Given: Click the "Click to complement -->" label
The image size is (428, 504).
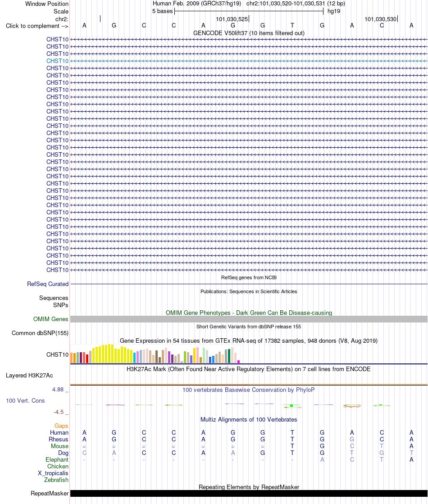Looking at the screenshot, I should click(x=37, y=26).
